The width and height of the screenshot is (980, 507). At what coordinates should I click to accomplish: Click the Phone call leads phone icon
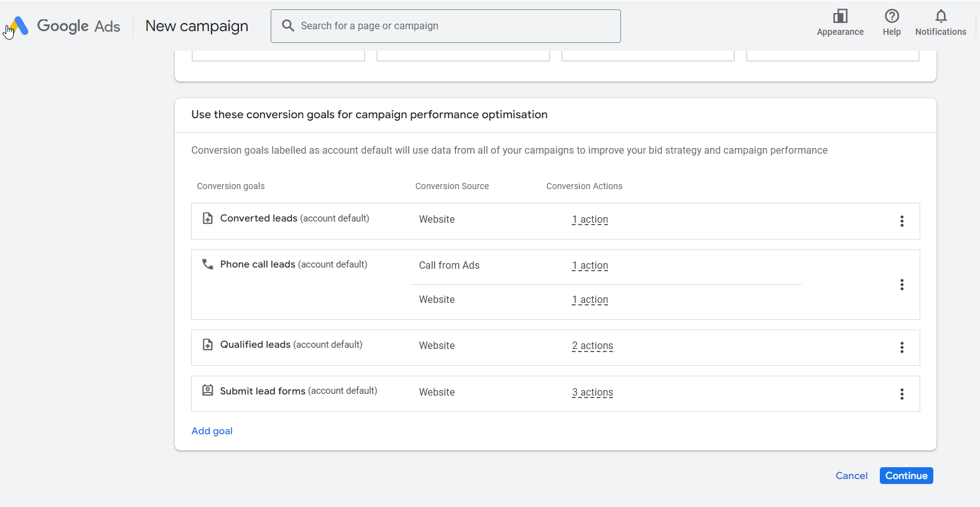[x=208, y=264]
